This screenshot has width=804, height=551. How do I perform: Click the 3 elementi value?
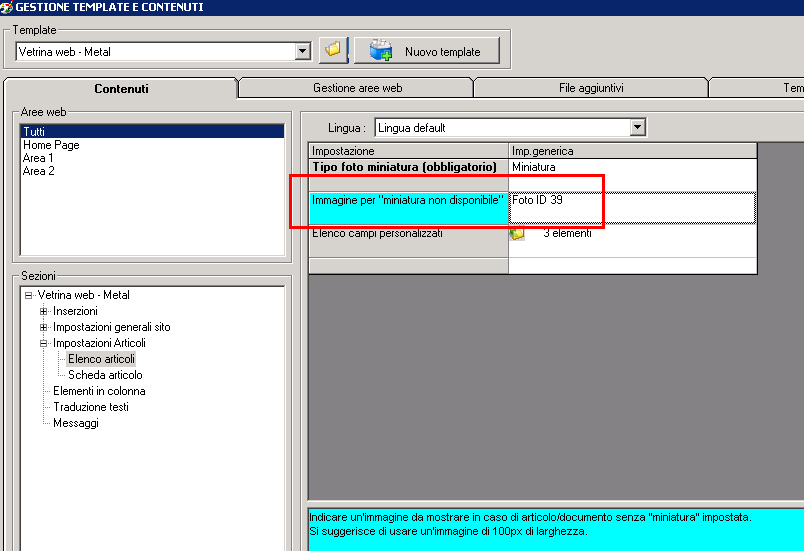click(567, 233)
